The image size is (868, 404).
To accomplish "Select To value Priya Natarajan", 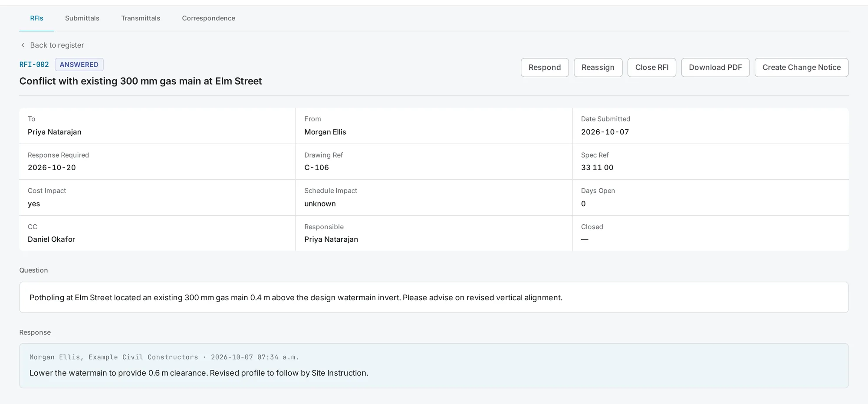I will tap(55, 132).
